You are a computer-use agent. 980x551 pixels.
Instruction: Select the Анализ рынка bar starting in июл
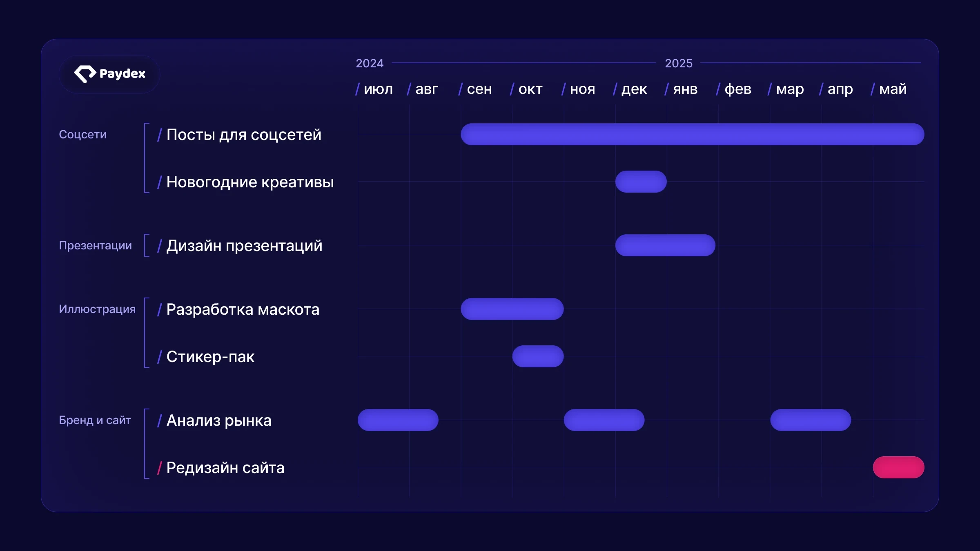point(398,420)
